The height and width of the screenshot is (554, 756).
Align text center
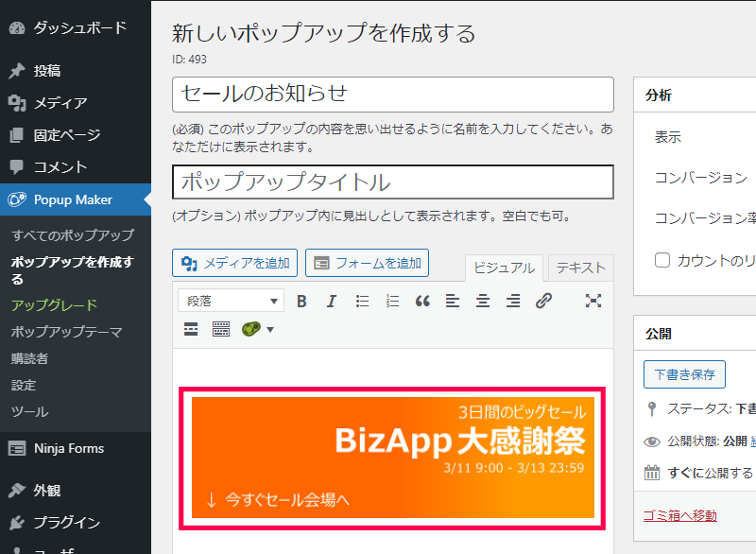483,302
